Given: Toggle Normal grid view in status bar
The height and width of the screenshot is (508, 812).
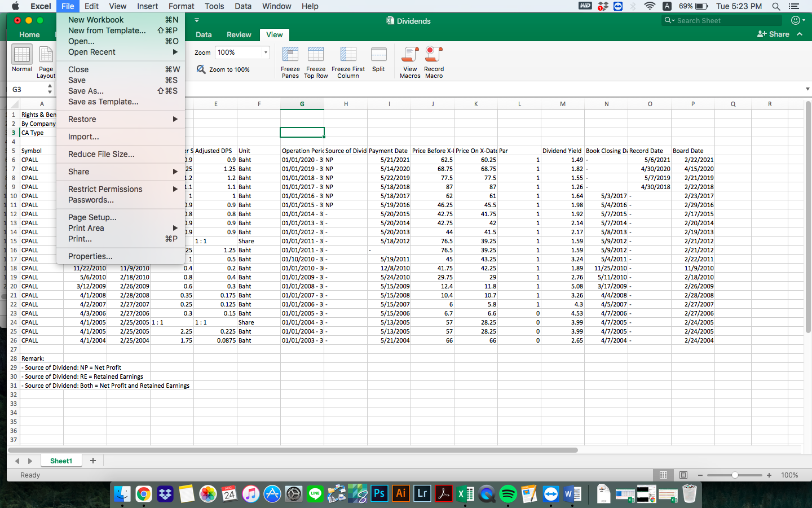Looking at the screenshot, I should (664, 475).
